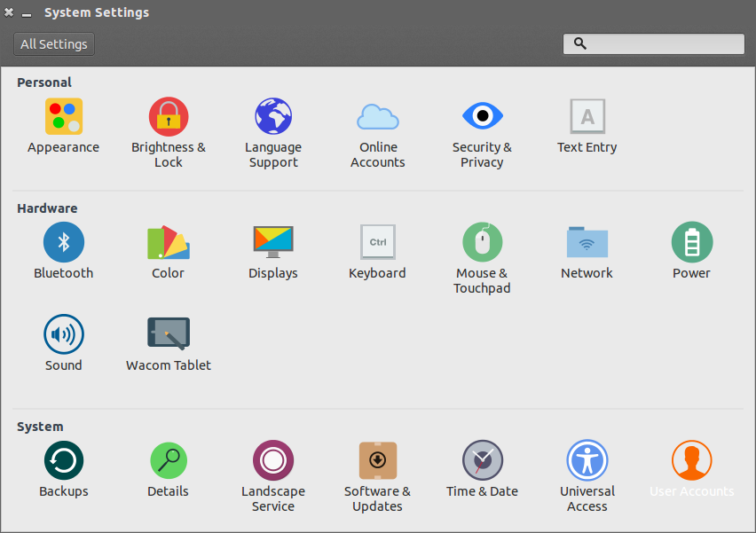Open Time & Date clock icon

482,460
